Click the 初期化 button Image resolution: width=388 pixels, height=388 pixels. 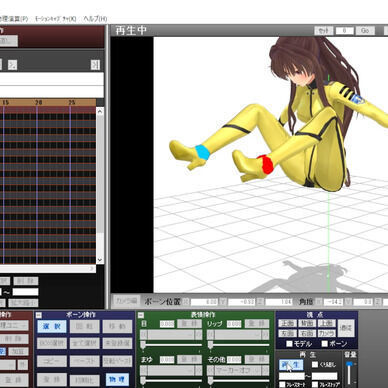[84, 379]
